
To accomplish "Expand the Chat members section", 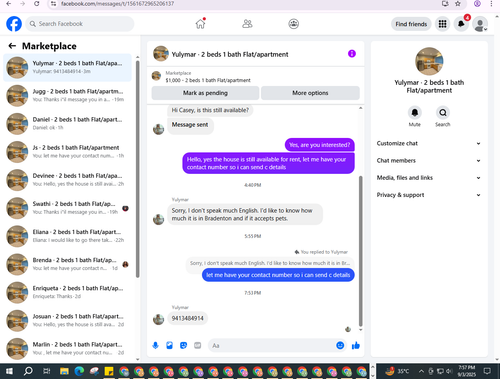I will pyautogui.click(x=429, y=161).
